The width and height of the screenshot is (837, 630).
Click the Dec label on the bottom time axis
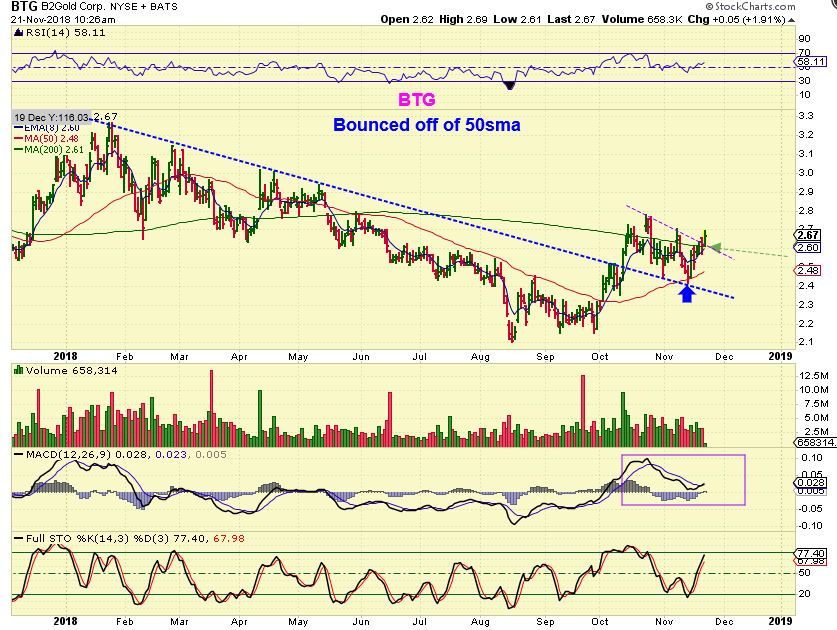[724, 622]
